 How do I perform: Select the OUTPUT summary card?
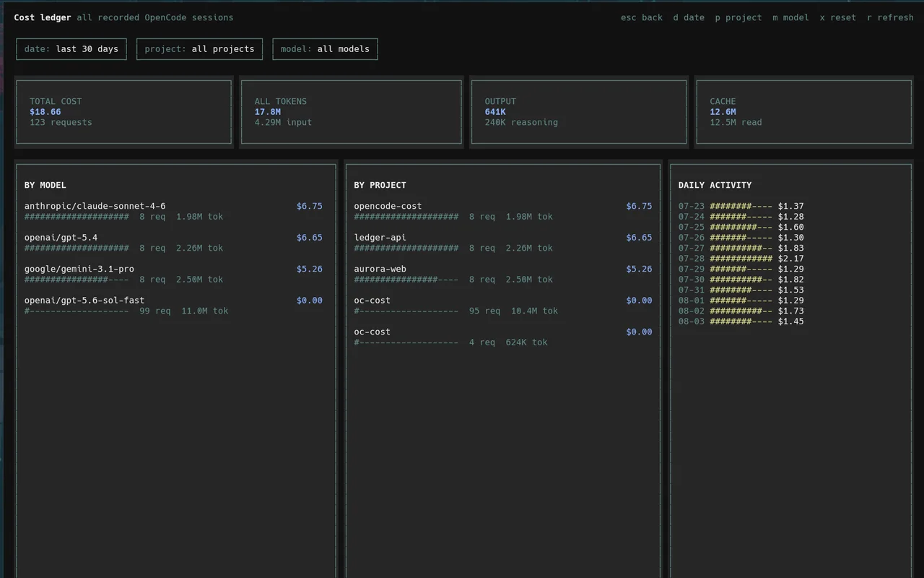(x=579, y=112)
